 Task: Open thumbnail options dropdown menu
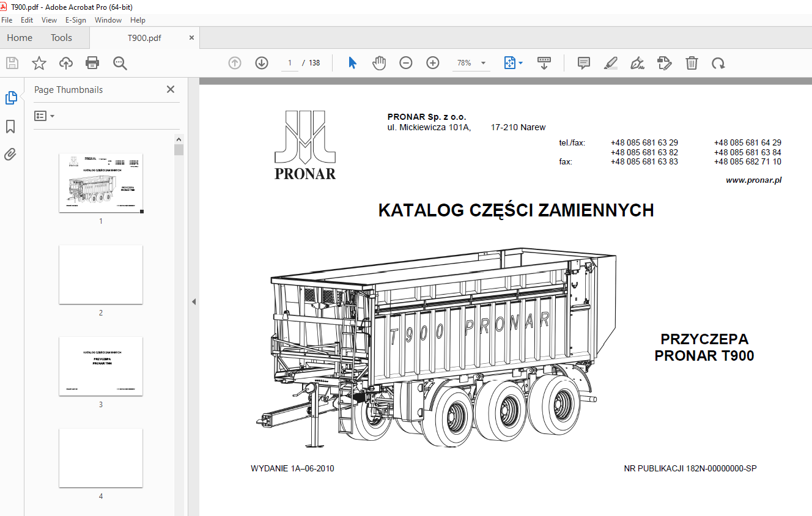click(44, 116)
